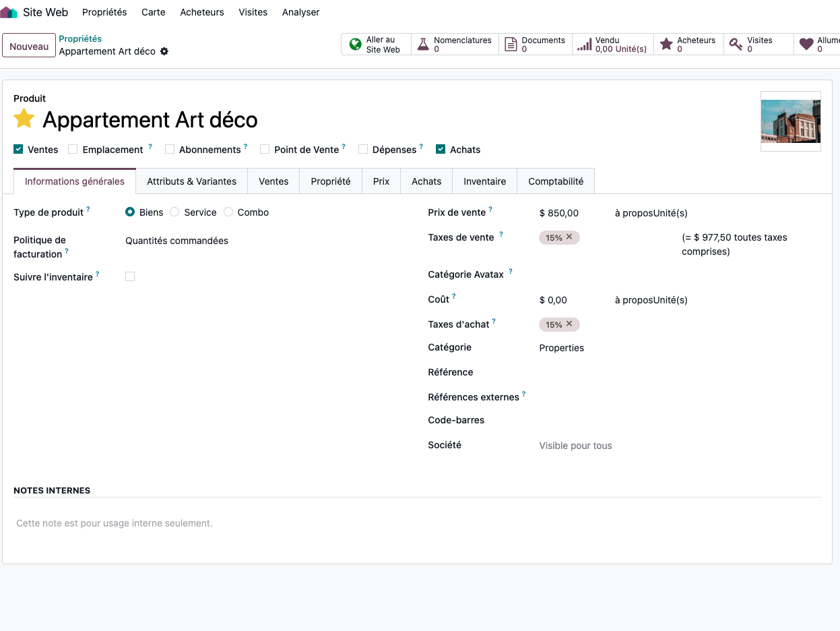This screenshot has width=840, height=631.
Task: Open the Catégorie dropdown showing Properties
Action: pos(606,348)
